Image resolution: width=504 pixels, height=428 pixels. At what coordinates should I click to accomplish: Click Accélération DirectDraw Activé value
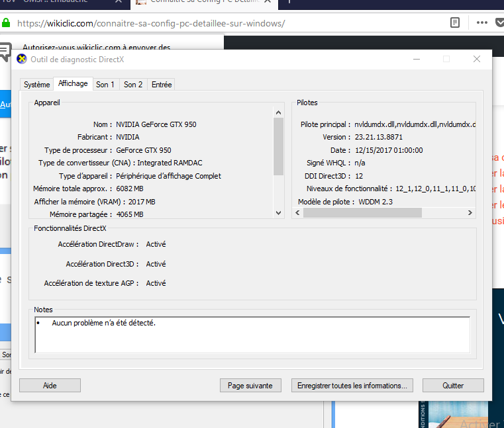tap(156, 244)
